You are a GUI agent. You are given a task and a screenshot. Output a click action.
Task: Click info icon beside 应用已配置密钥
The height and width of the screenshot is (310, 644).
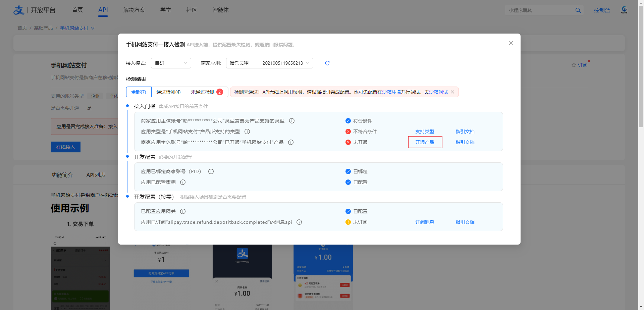pos(183,182)
